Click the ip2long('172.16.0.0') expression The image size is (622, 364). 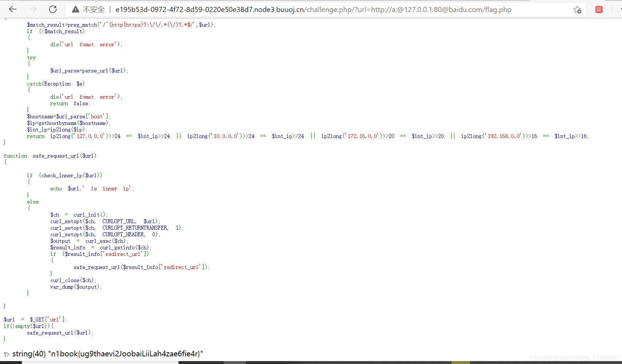351,136
